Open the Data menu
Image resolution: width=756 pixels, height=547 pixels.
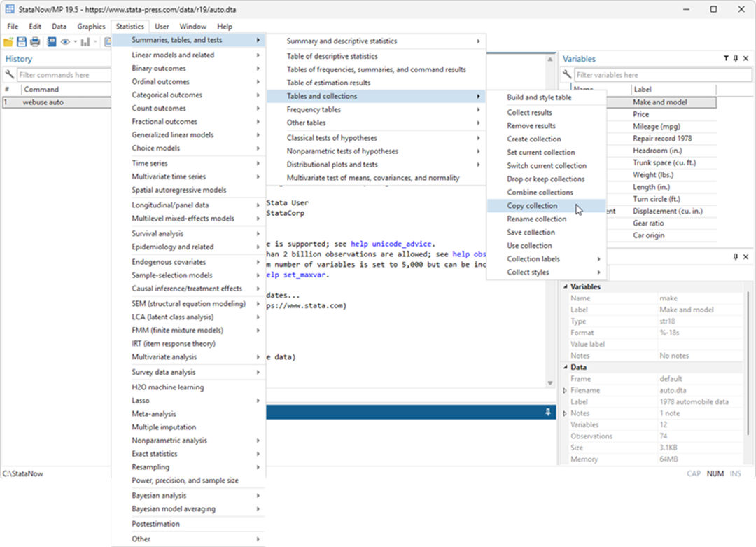pyautogui.click(x=59, y=27)
